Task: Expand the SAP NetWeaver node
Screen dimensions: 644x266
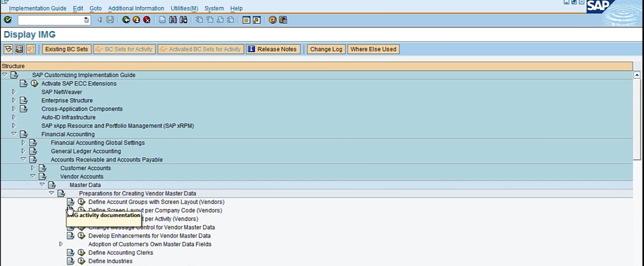Action: [x=14, y=92]
